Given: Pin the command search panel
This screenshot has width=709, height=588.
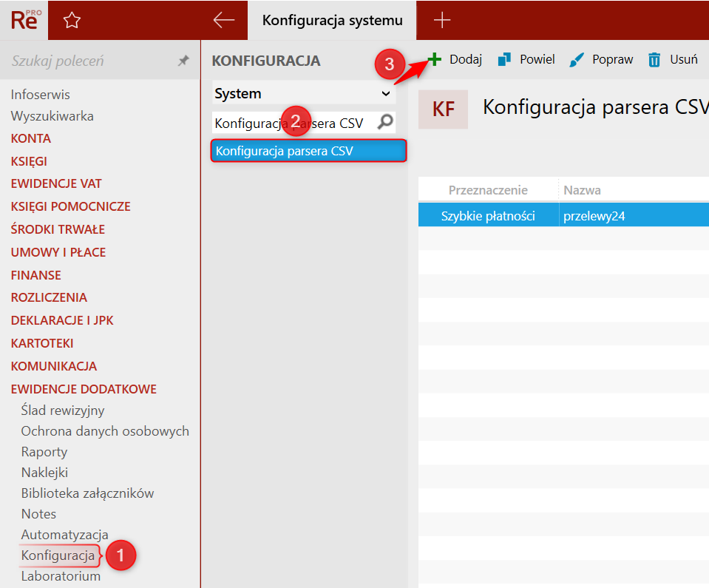Looking at the screenshot, I should coord(183,61).
